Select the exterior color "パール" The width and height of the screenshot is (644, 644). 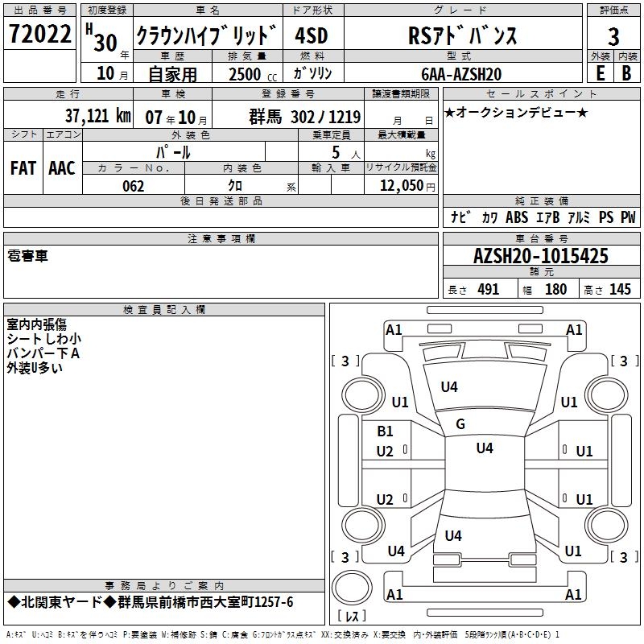coord(173,152)
